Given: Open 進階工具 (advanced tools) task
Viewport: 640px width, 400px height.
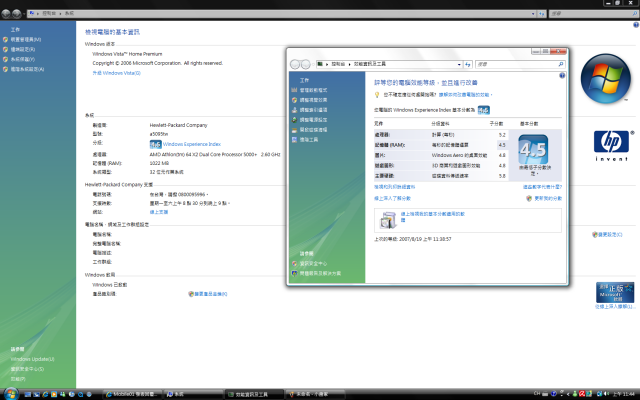Looking at the screenshot, I should click(309, 140).
